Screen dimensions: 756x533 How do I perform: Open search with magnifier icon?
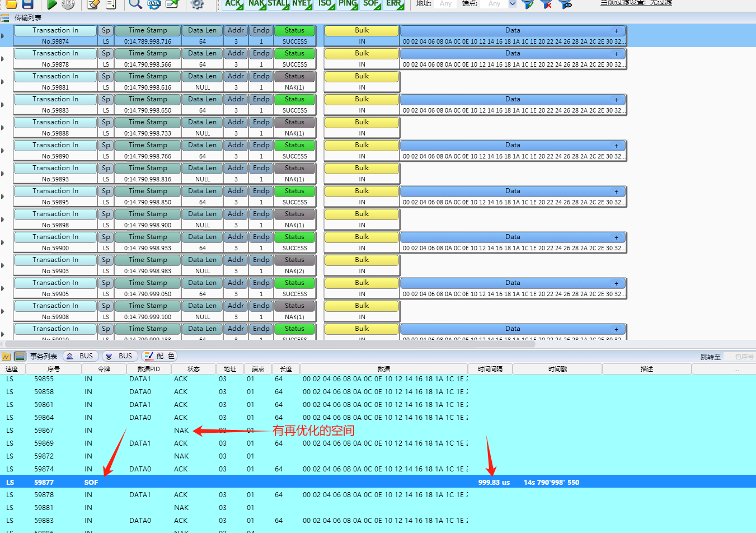(x=135, y=4)
